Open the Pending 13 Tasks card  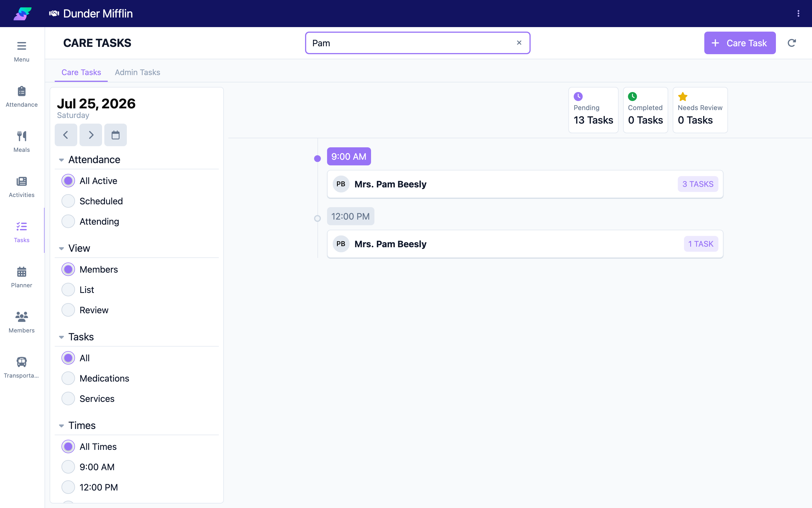[x=593, y=110]
